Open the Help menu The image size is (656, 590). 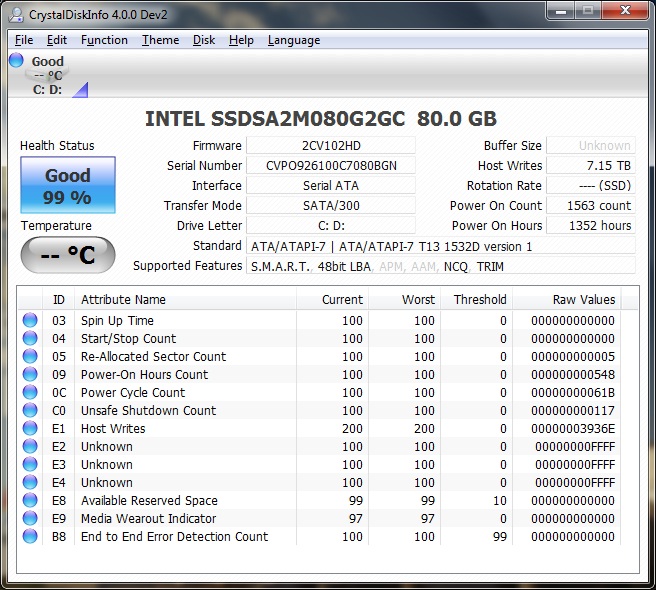point(241,40)
